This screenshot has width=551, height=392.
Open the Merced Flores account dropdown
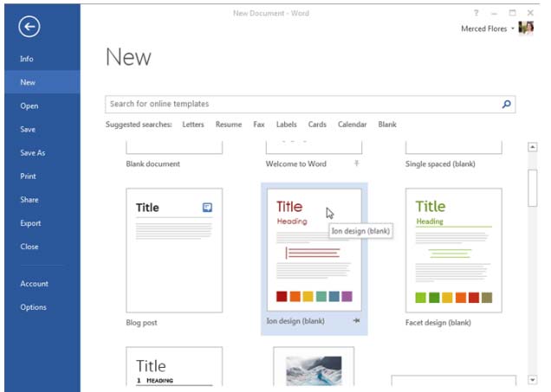tap(512, 29)
